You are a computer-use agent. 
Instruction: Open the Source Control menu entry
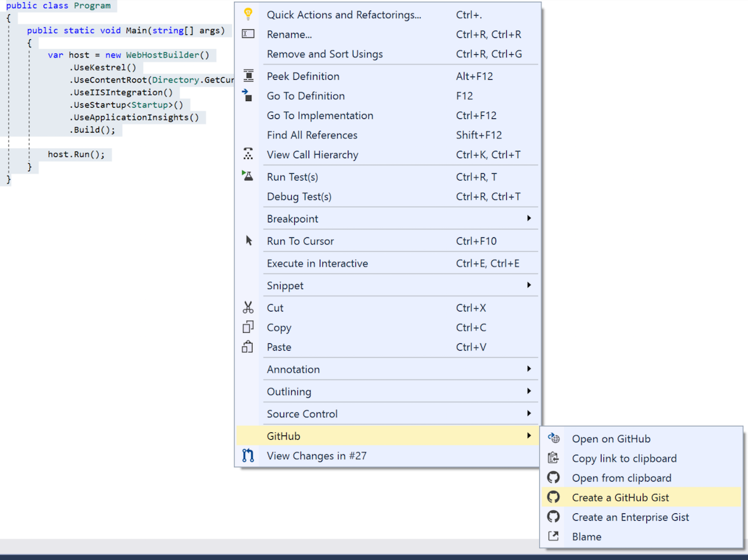point(388,414)
